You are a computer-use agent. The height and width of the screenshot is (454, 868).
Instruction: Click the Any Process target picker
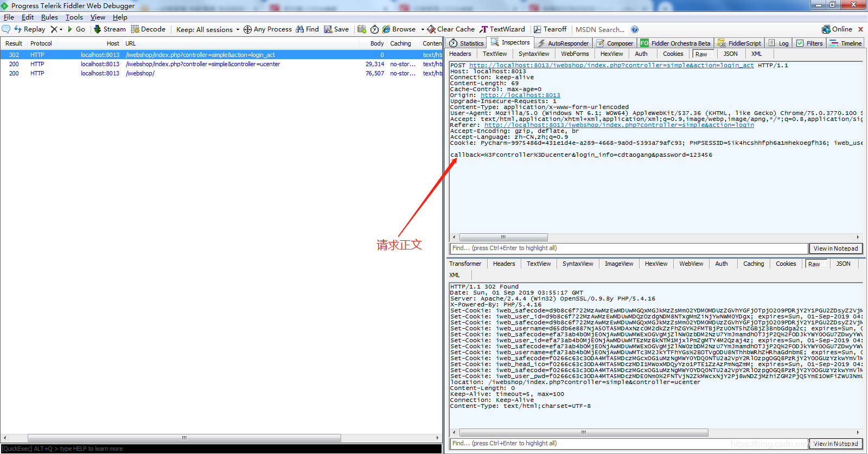coord(267,29)
